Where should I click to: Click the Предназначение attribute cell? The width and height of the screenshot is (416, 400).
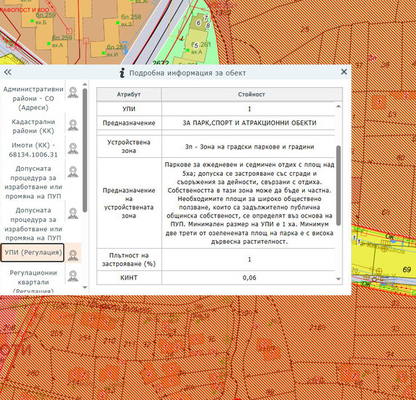point(129,123)
